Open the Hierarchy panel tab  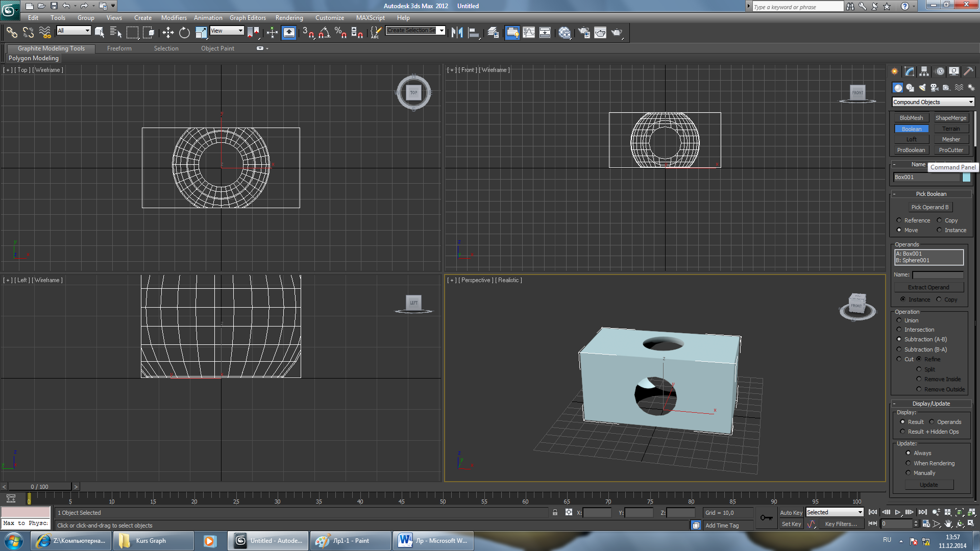[x=924, y=71]
